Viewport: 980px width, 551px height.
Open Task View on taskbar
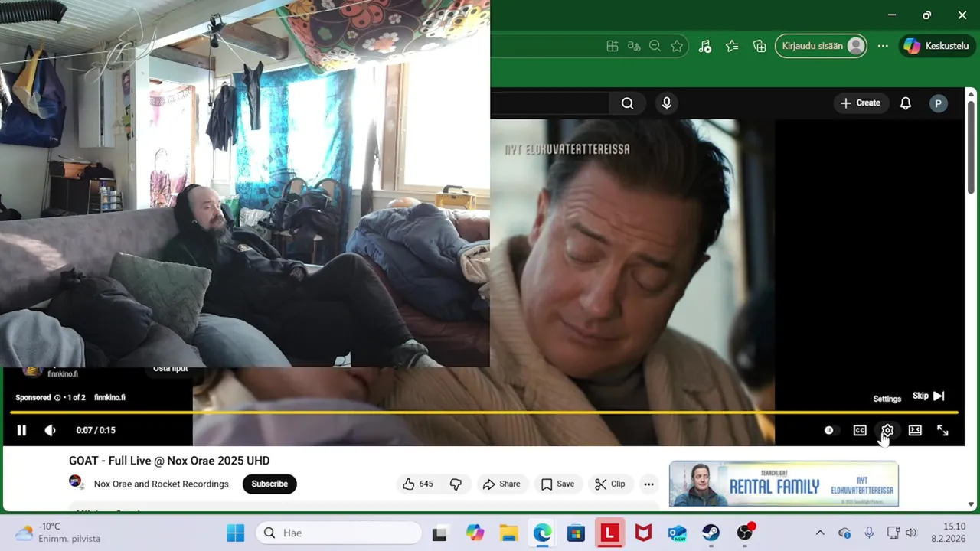coord(439,533)
